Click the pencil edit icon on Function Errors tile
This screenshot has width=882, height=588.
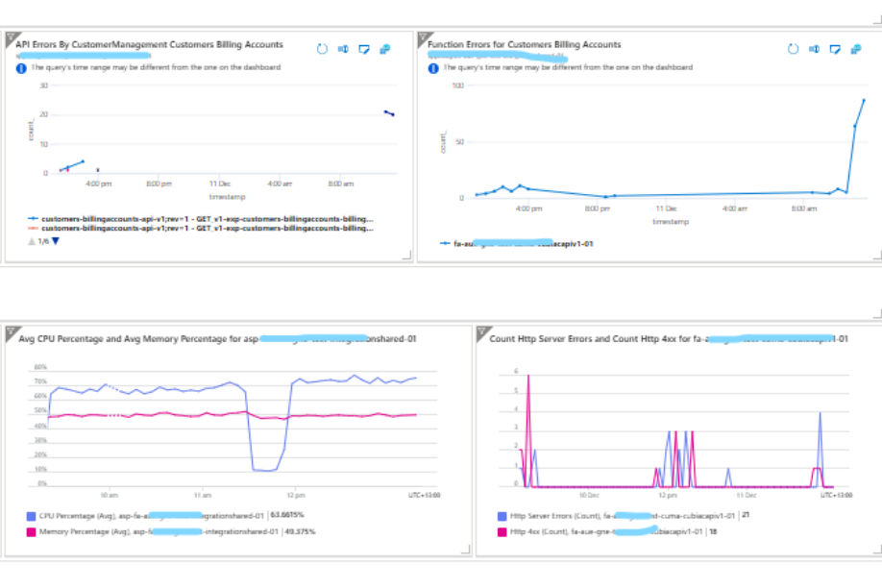(x=834, y=47)
